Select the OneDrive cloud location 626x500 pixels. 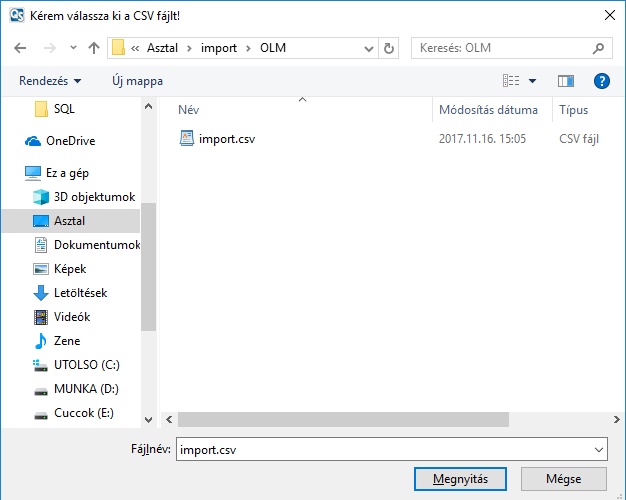coord(70,141)
